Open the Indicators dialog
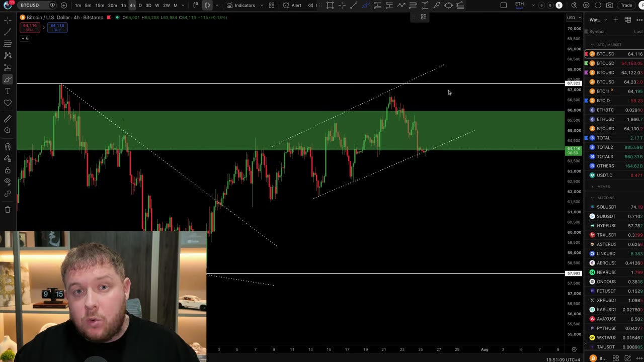This screenshot has height=362, width=644. [x=240, y=6]
